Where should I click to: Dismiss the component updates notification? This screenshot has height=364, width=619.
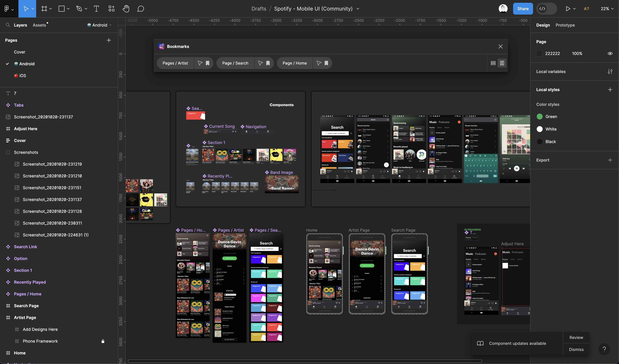(576, 349)
